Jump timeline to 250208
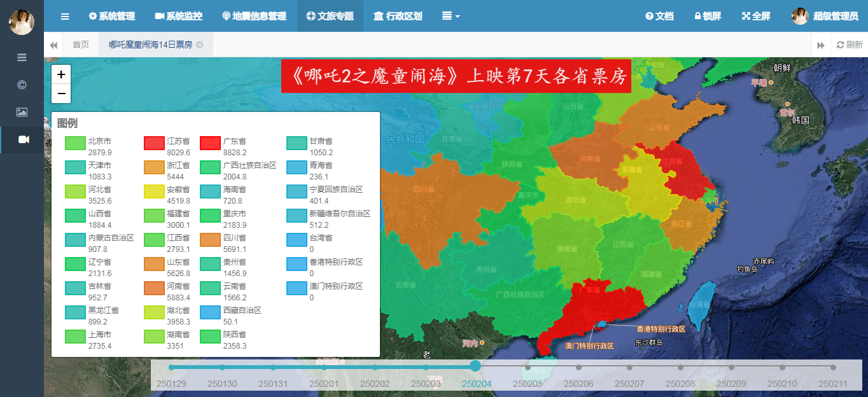Screen dimensions: 868x397 680,367
